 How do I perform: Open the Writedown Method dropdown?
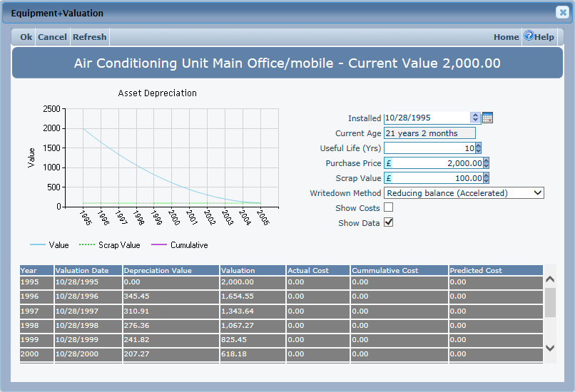(x=464, y=193)
